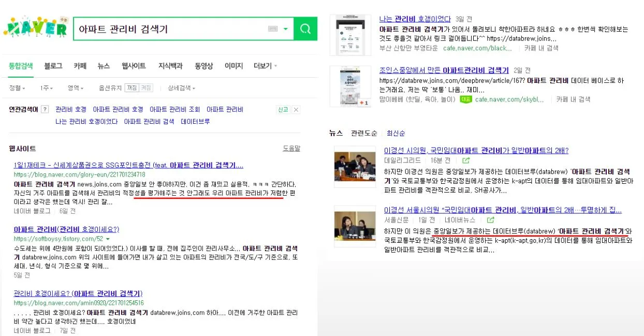644x336 pixels.
Task: Click the share icon next to 네이버뉴스
Action: coord(490,220)
